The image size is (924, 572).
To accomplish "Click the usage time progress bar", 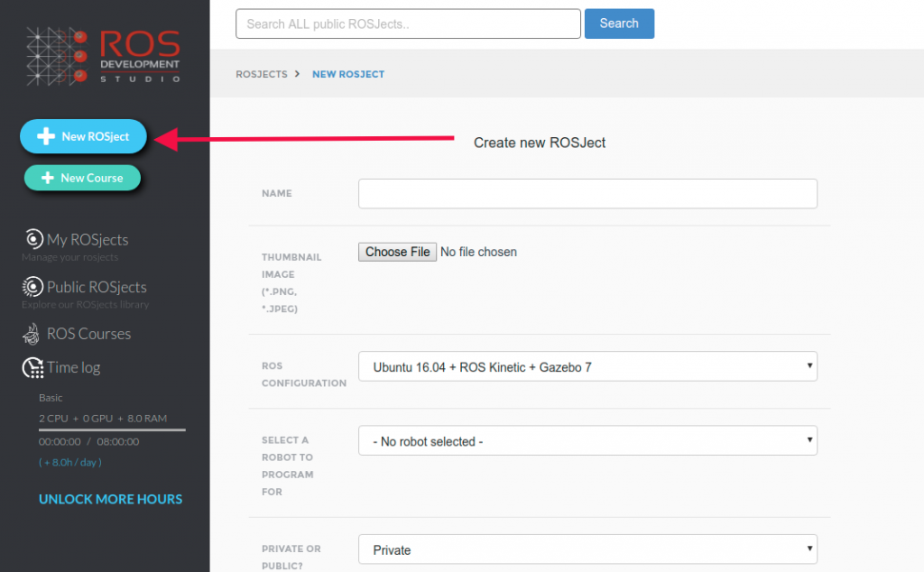I will pyautogui.click(x=112, y=430).
